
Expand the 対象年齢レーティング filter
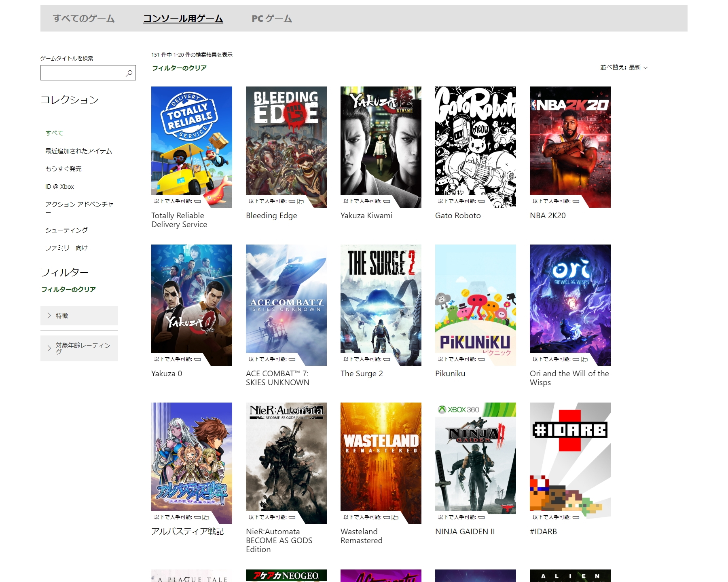(x=79, y=348)
